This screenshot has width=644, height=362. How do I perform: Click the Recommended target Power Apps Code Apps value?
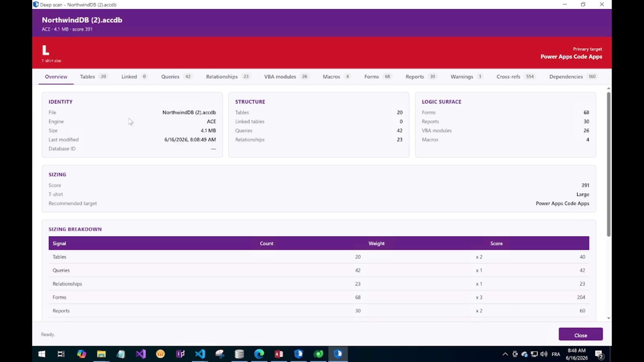click(562, 203)
